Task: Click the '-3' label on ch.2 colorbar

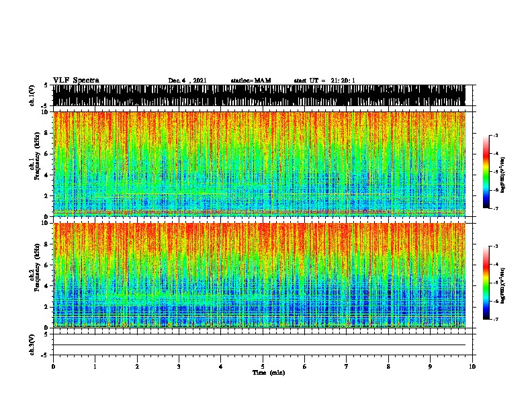Action: pos(496,246)
